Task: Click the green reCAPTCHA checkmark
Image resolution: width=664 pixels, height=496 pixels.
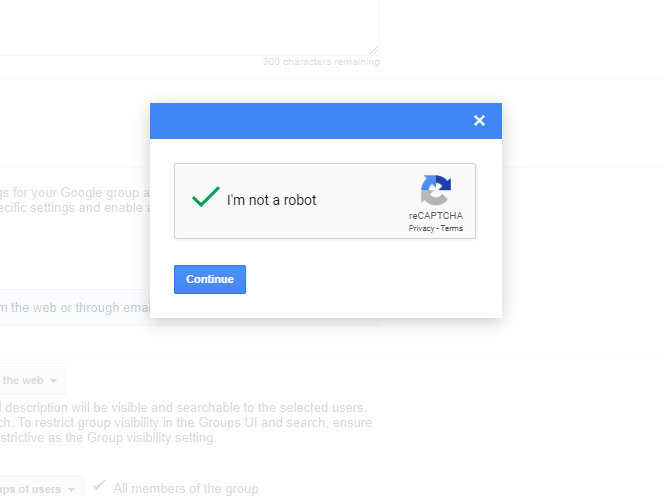Action: [x=205, y=198]
